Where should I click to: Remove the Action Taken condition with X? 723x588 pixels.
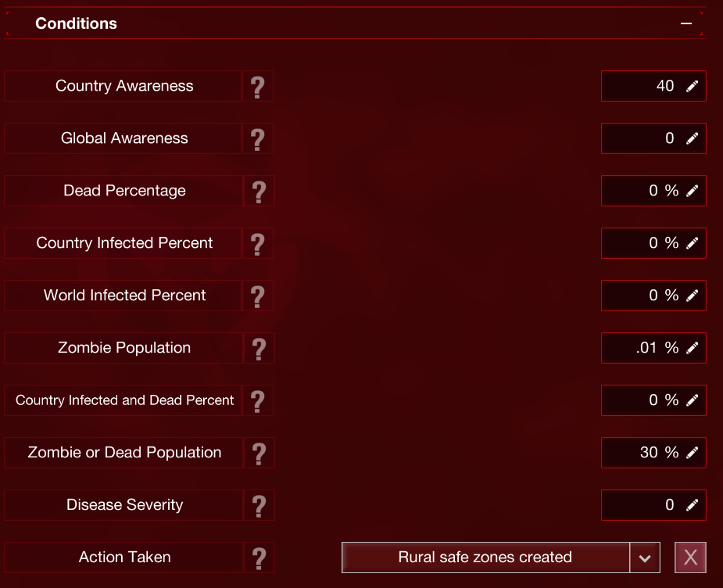click(690, 558)
